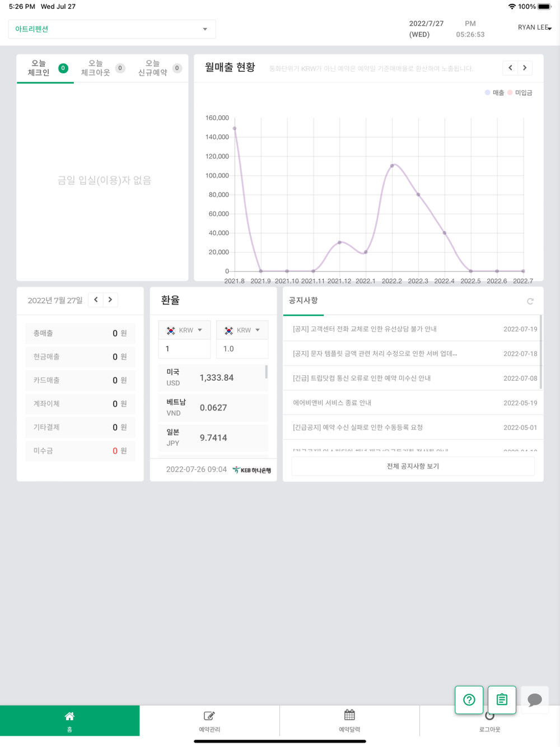Show previous period in 월매출 chart

510,68
